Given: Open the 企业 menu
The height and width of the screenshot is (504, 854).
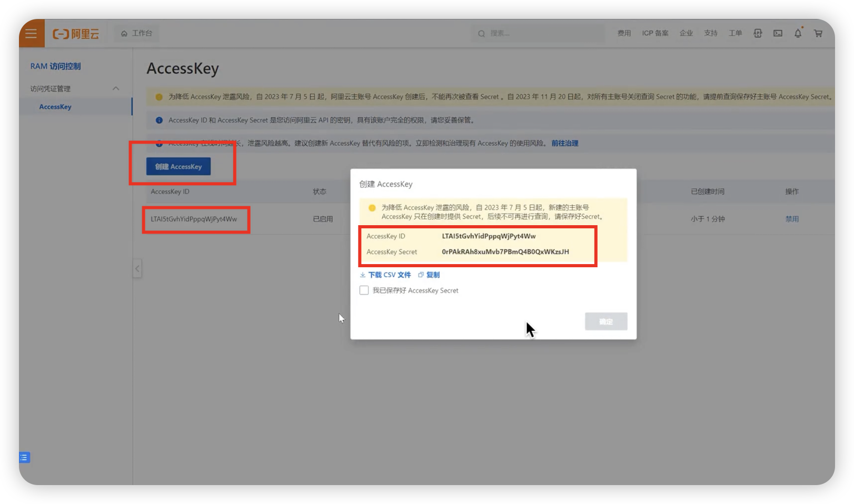Looking at the screenshot, I should click(686, 33).
